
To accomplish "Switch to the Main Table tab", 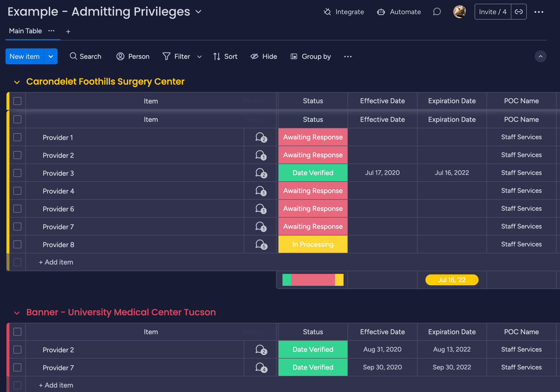I will coord(25,31).
